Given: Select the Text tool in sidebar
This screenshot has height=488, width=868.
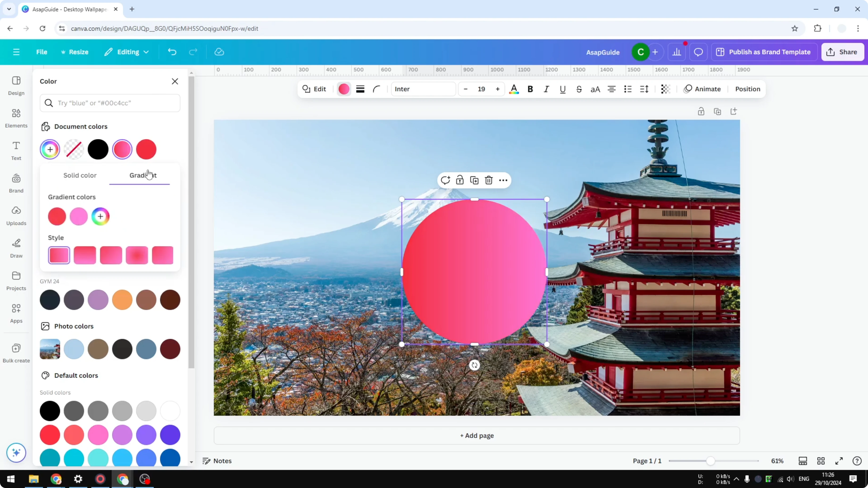Looking at the screenshot, I should click(16, 150).
